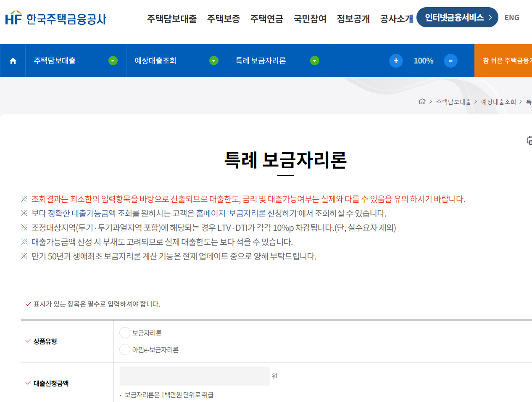Screen dimensions: 532x402
Task: Click the 인터넷금융서비스 button
Action: click(454, 18)
